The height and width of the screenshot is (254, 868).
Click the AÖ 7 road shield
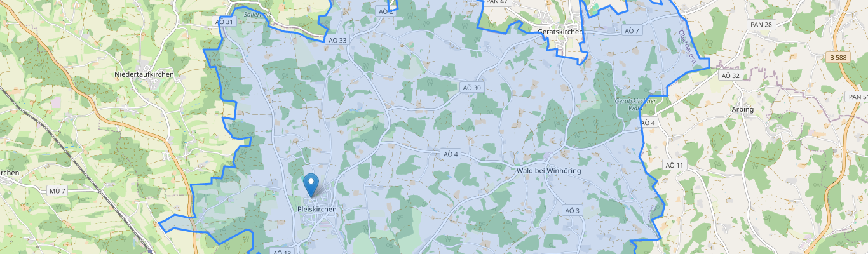pyautogui.click(x=632, y=30)
